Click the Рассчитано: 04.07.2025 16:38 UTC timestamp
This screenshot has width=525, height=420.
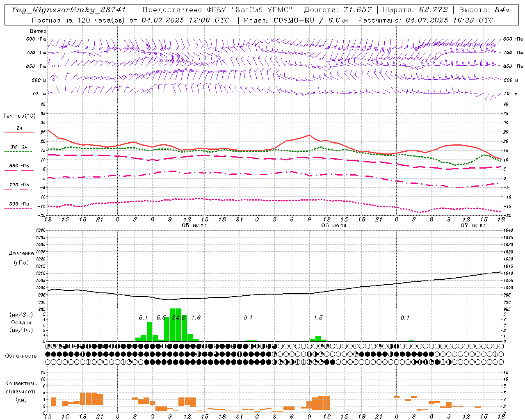(x=426, y=20)
